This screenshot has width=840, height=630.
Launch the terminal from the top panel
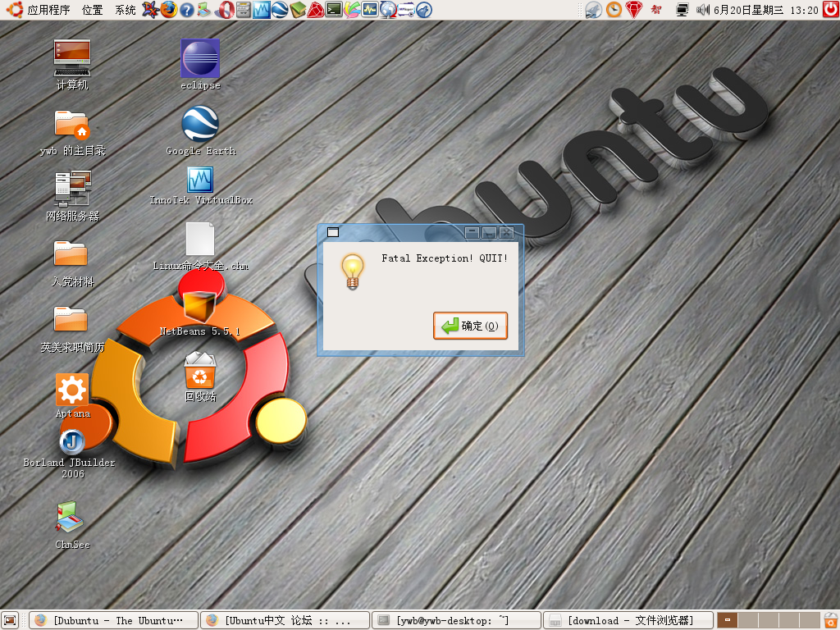pos(335,10)
